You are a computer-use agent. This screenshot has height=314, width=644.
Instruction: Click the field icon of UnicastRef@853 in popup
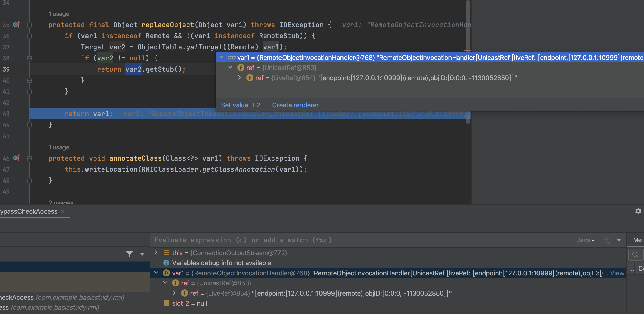(241, 68)
